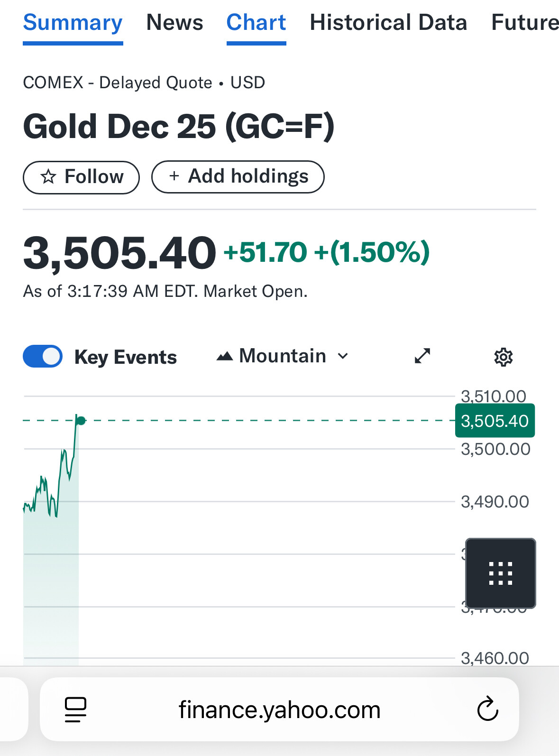The width and height of the screenshot is (559, 756).
Task: Click the chevron next to Mountain
Action: click(343, 356)
